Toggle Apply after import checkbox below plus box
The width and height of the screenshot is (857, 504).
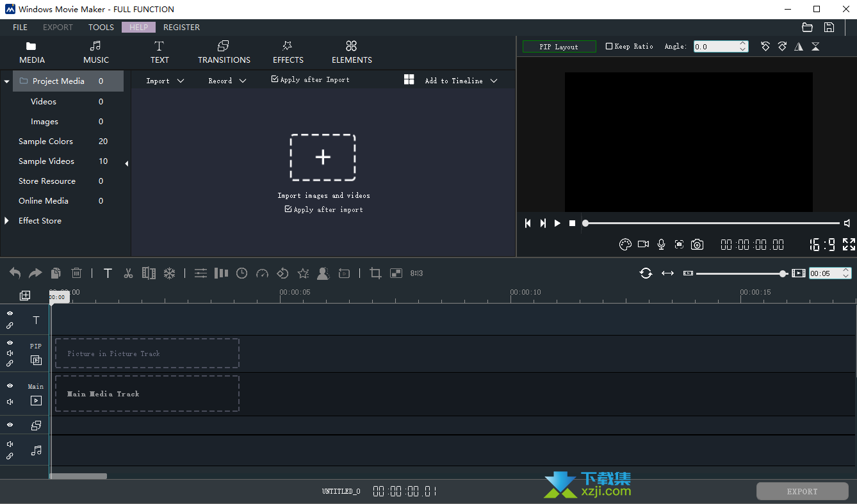[x=288, y=209]
